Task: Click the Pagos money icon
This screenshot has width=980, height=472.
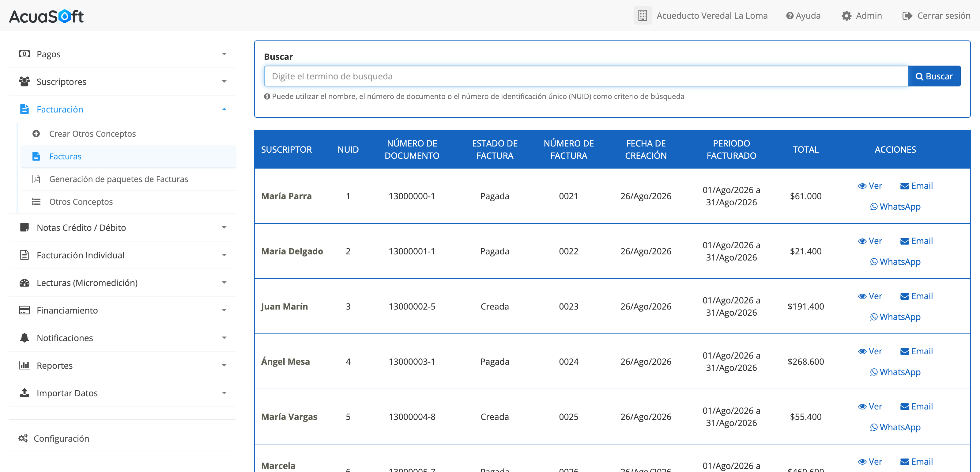Action: pyautogui.click(x=24, y=54)
